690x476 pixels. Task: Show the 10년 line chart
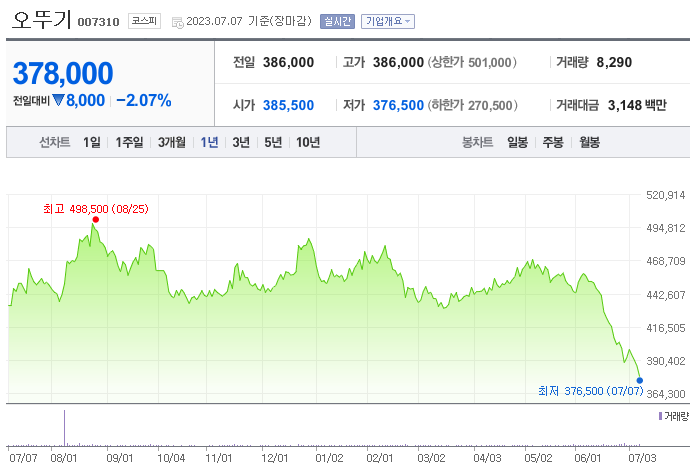(308, 142)
